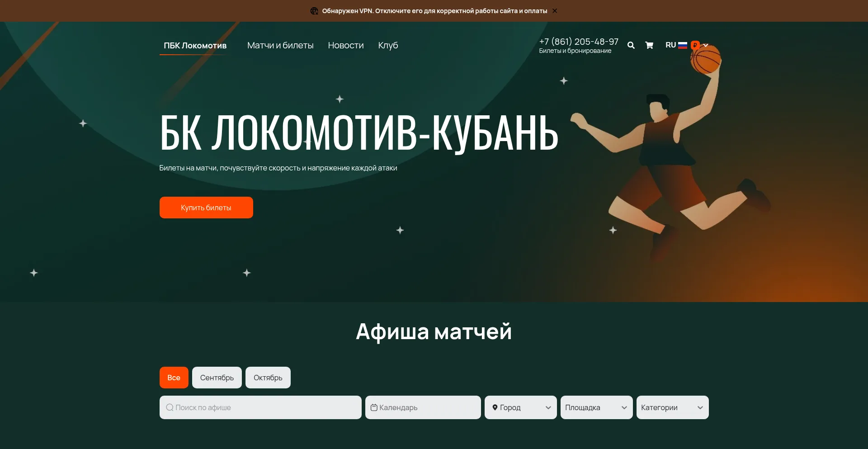Image resolution: width=868 pixels, height=449 pixels.
Task: Click the Билеты на матчи subtitle text
Action: pyautogui.click(x=278, y=168)
